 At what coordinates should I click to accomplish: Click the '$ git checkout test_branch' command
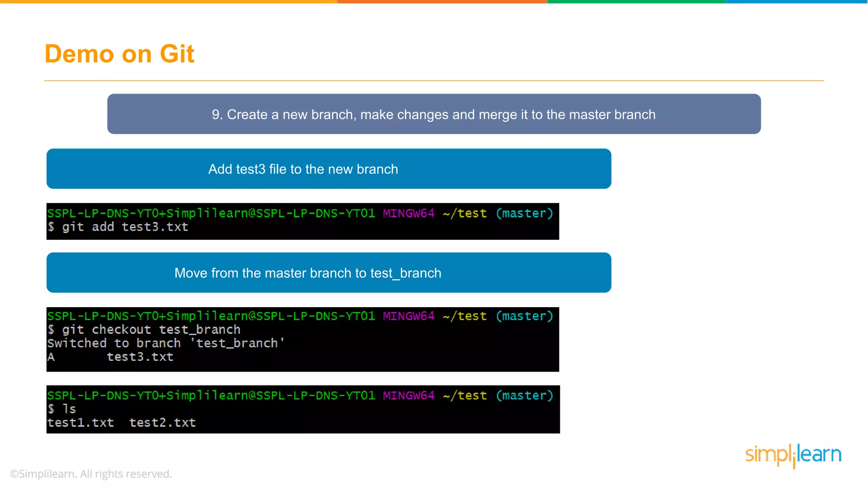(x=144, y=330)
